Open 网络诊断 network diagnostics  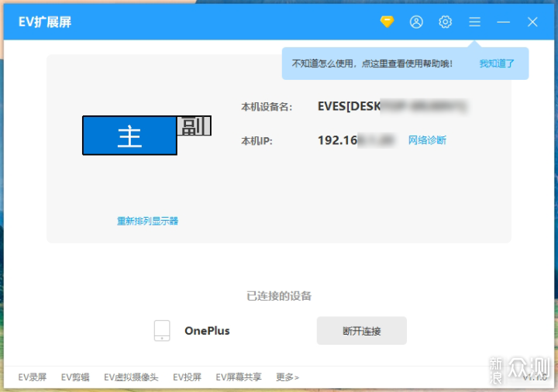click(x=427, y=140)
